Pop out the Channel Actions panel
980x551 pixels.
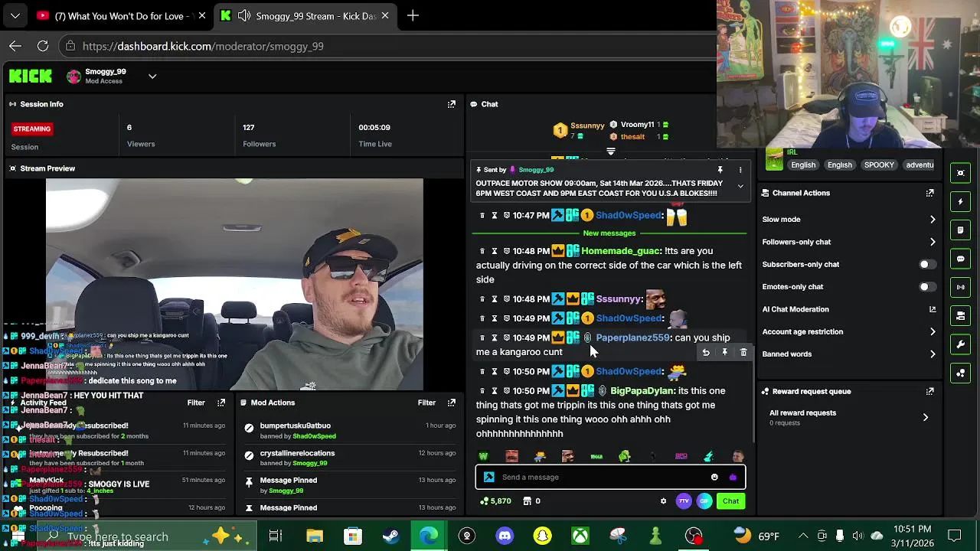(x=930, y=193)
